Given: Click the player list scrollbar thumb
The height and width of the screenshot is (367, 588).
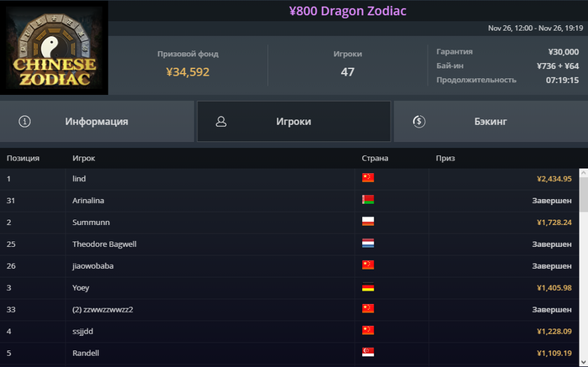Looking at the screenshot, I should [584, 194].
